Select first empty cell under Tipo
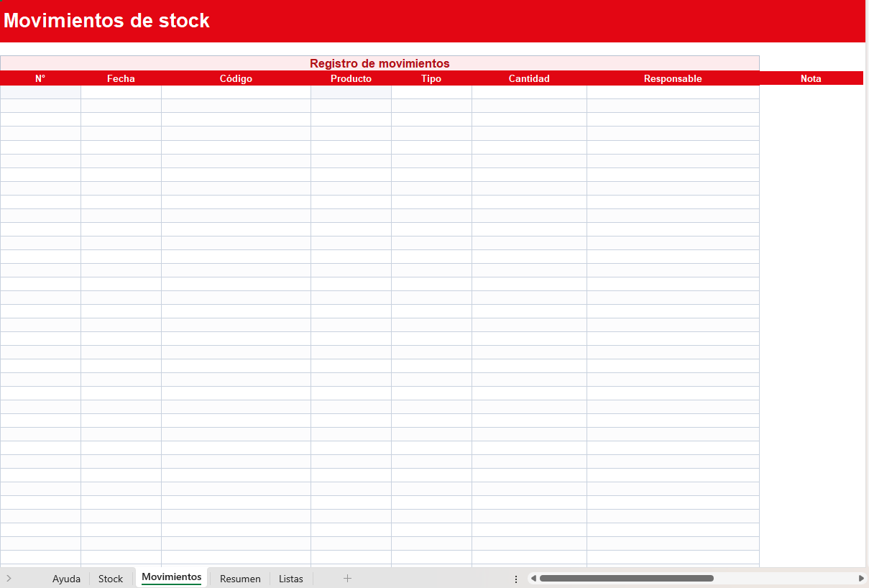The width and height of the screenshot is (869, 588). coord(431,92)
